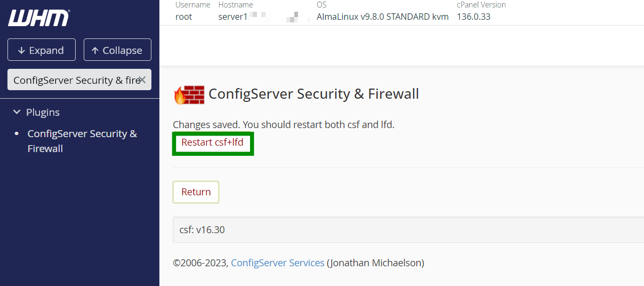
Task: Select the Plugins category label
Action: tap(43, 112)
